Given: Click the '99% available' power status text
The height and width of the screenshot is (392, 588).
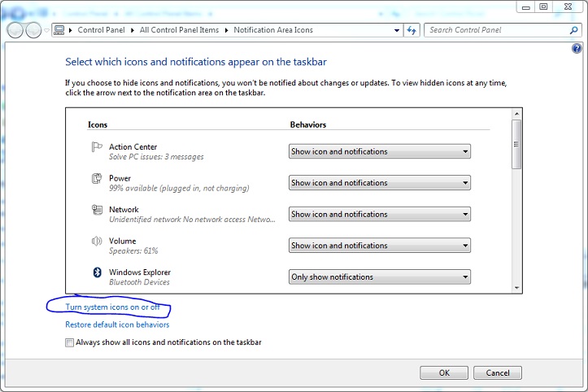Looking at the screenshot, I should point(179,189).
